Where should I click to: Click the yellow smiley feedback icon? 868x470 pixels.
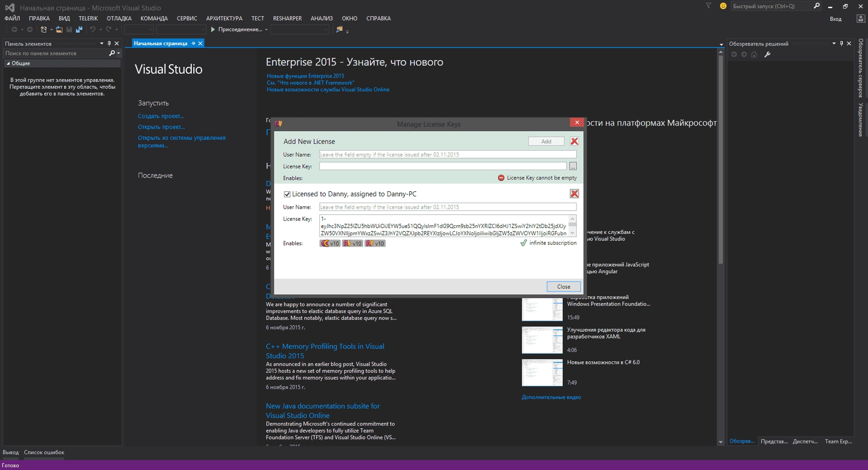coord(723,6)
